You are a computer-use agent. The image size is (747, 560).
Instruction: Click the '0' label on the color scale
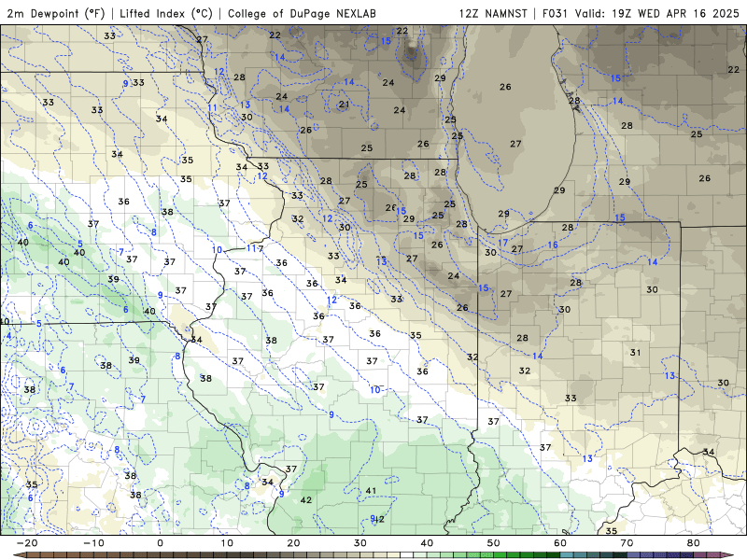pos(160,543)
